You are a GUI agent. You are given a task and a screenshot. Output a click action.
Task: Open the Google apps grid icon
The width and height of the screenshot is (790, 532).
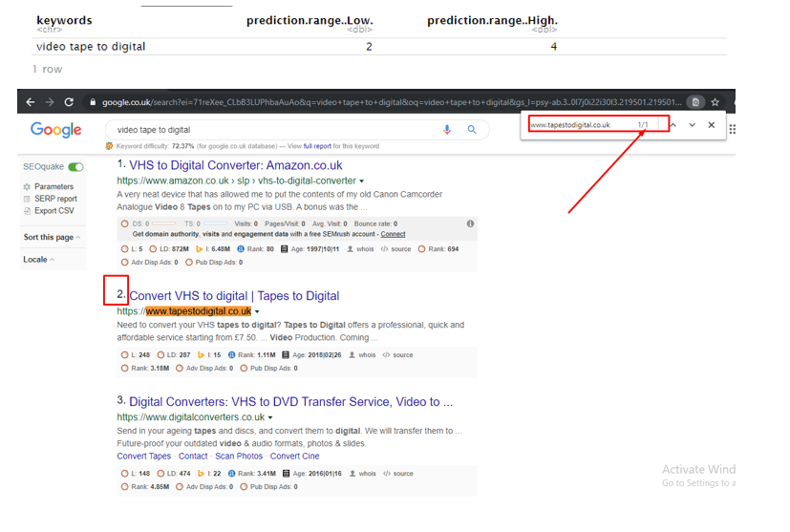(x=732, y=130)
